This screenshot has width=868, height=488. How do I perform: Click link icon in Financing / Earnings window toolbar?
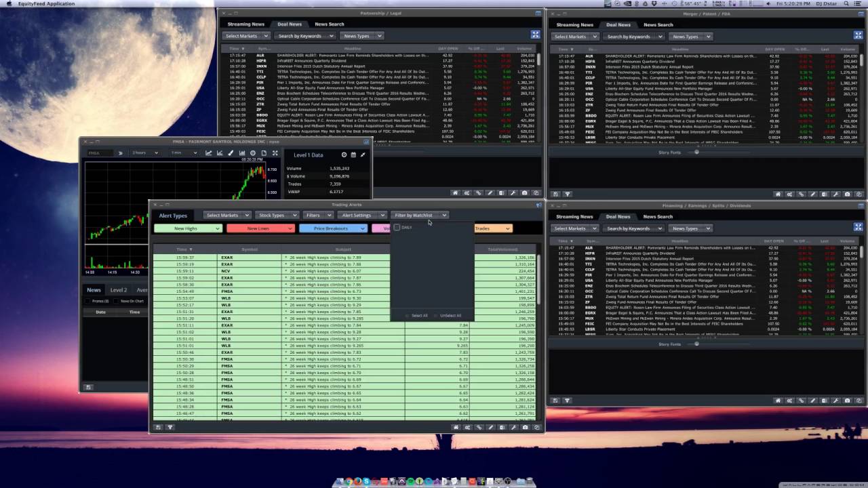[802, 401]
